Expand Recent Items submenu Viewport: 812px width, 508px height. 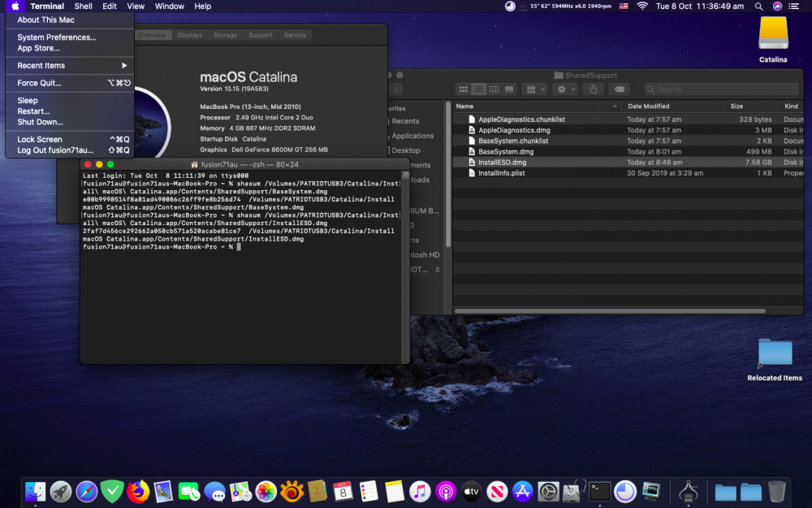(69, 65)
